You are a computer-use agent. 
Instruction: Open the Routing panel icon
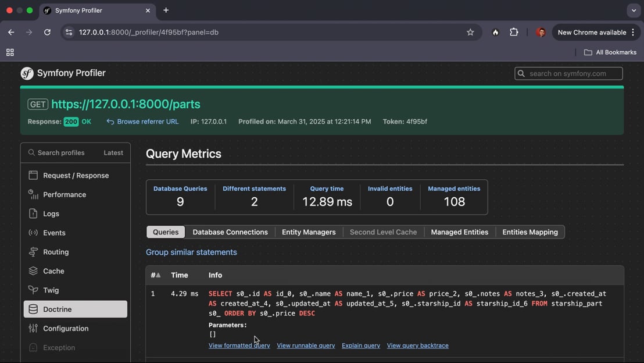point(33,251)
